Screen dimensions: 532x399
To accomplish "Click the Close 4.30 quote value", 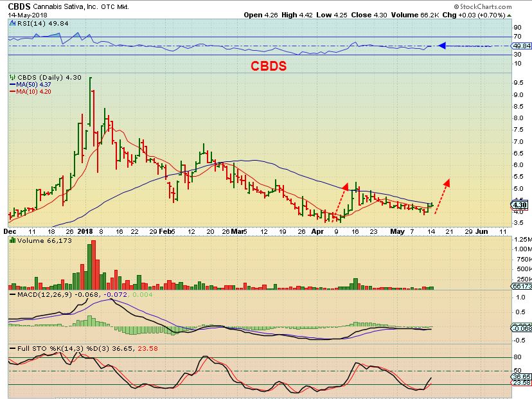I will pos(369,15).
